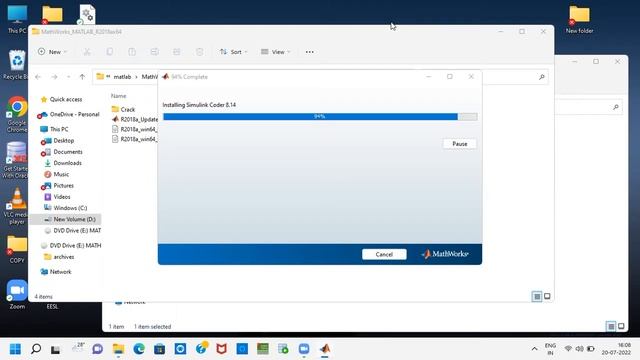Open Wi-Fi network tray icon
This screenshot has height=360, width=640.
click(568, 349)
